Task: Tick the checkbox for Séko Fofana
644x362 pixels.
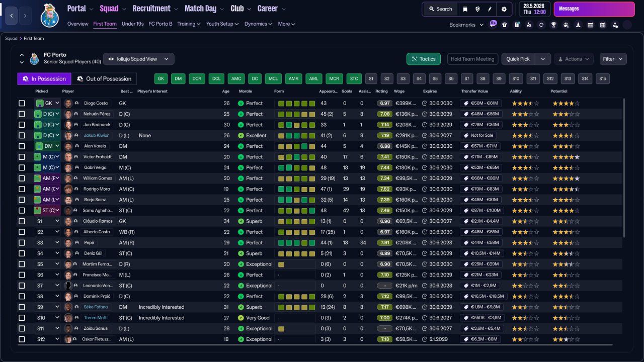Action: pos(22,307)
